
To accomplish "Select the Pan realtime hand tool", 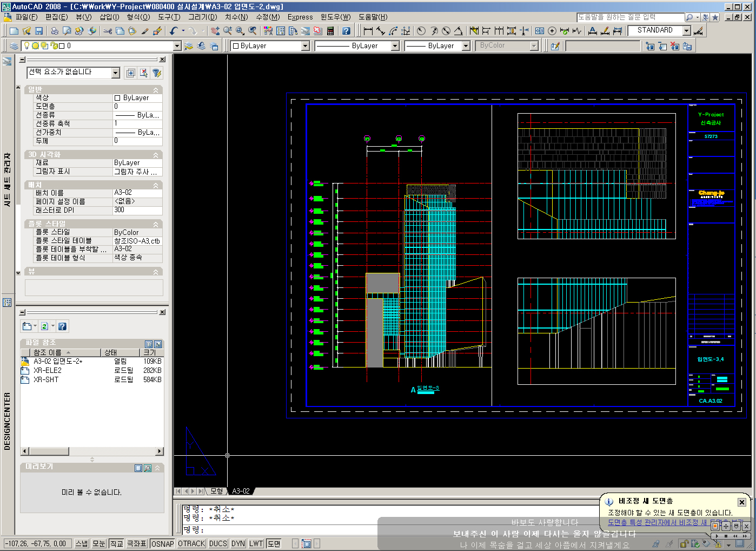I will click(215, 31).
